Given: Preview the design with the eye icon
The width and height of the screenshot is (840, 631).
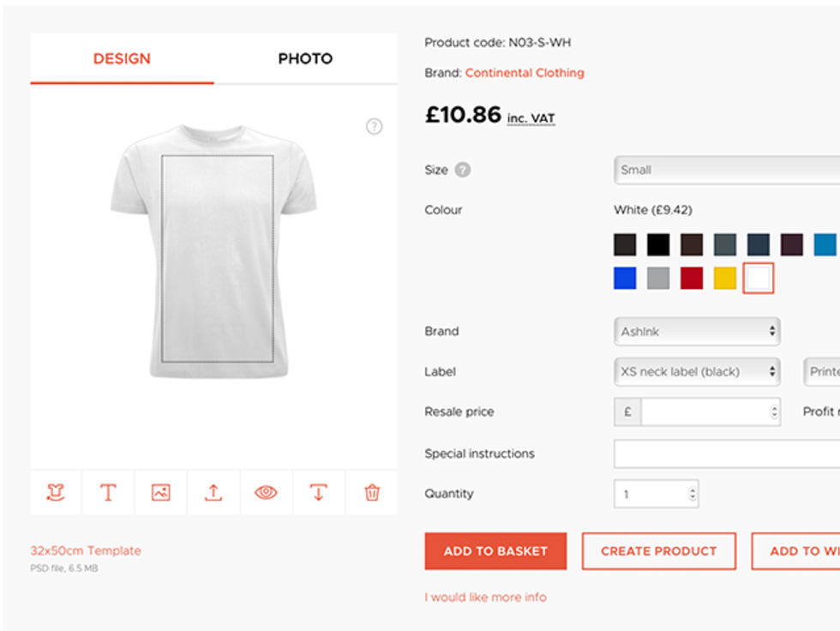Looking at the screenshot, I should (266, 491).
